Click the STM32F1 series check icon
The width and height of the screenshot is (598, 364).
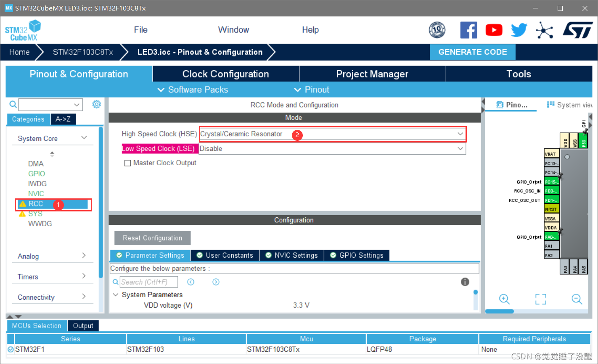coord(11,349)
